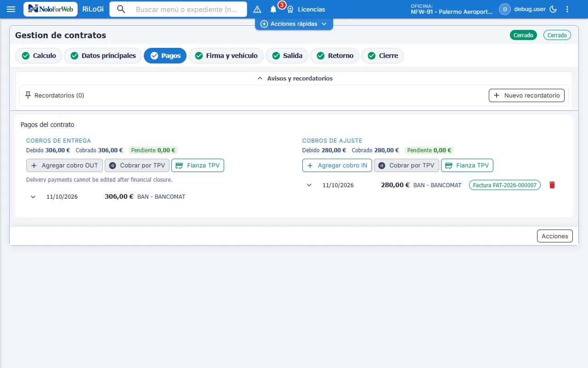Image resolution: width=588 pixels, height=368 pixels.
Task: Click the warning triangle alerts icon
Action: [257, 9]
